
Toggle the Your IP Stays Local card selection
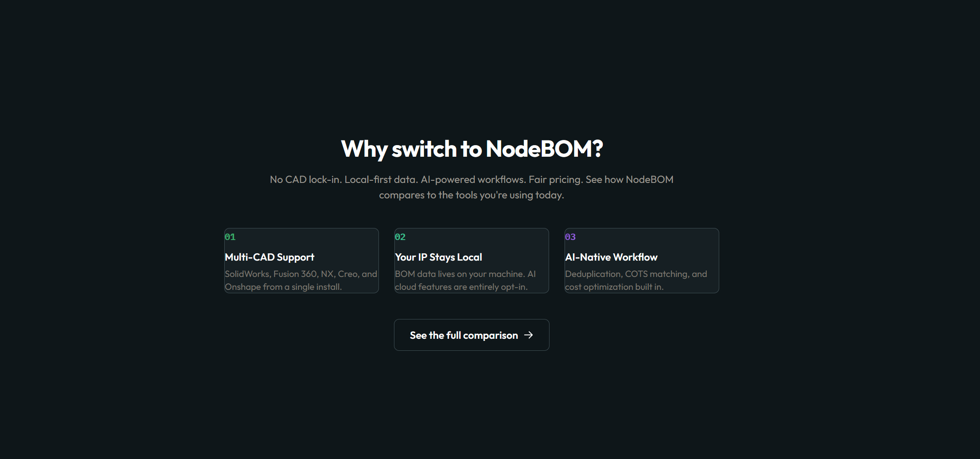471,260
